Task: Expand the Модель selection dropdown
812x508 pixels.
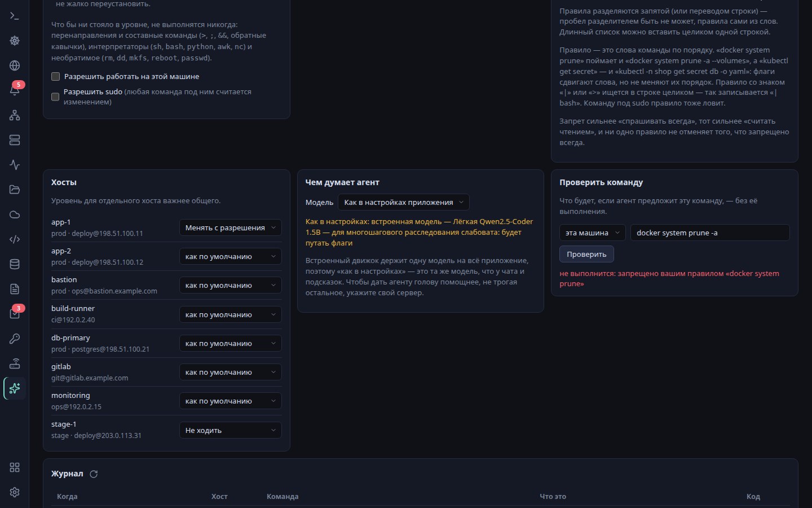Action: [x=404, y=202]
